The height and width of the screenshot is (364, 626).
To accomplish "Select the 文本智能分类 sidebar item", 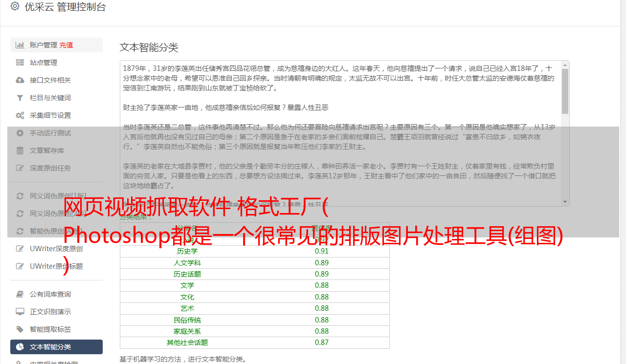I will click(56, 347).
